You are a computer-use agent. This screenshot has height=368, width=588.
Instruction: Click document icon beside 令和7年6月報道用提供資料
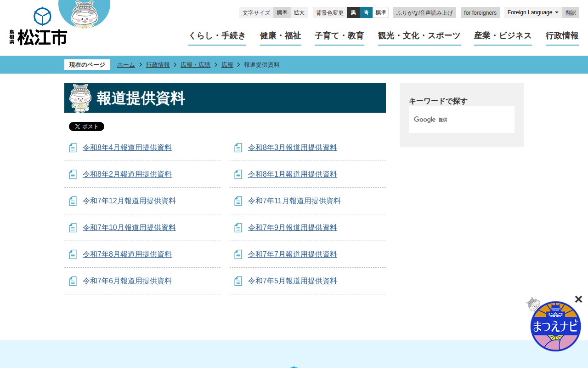coord(73,281)
